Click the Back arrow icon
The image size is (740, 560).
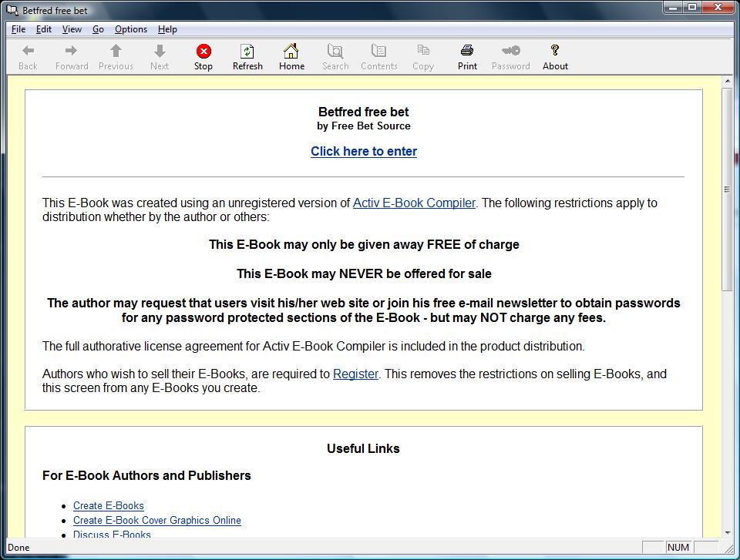(28, 51)
